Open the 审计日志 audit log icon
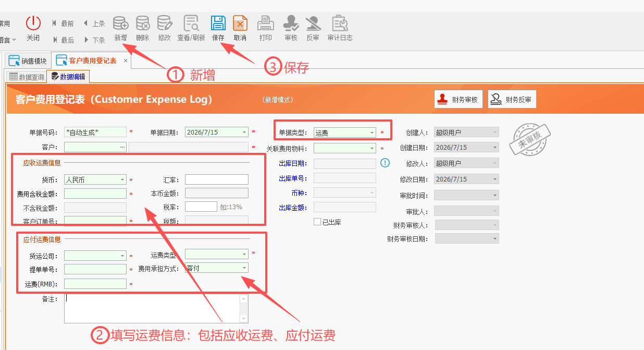644x350 pixels. tap(340, 23)
